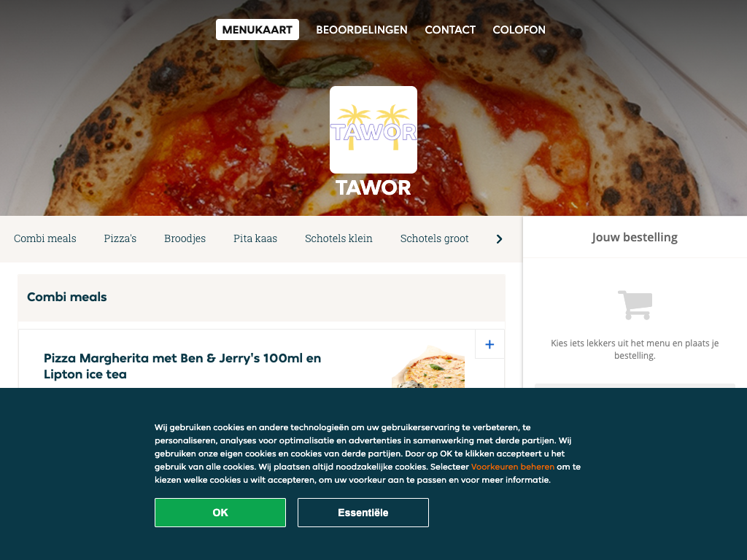This screenshot has width=747, height=560.
Task: Click the empty shopping cart icon
Action: [x=635, y=305]
